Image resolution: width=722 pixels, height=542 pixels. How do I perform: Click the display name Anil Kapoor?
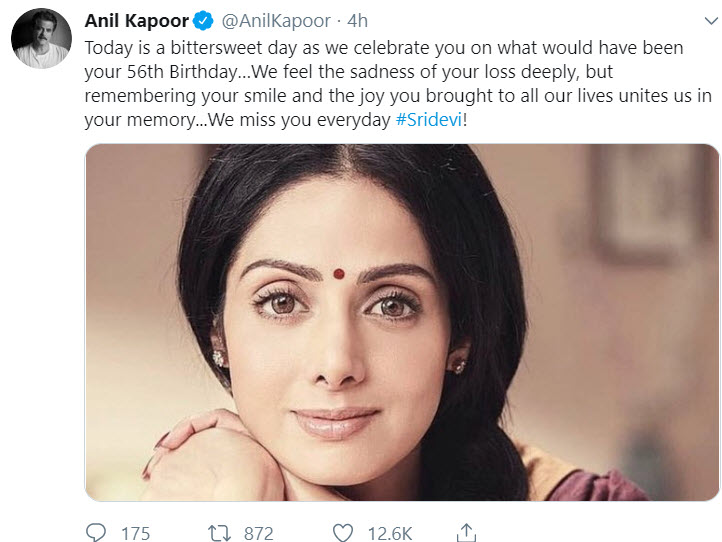[x=138, y=21]
